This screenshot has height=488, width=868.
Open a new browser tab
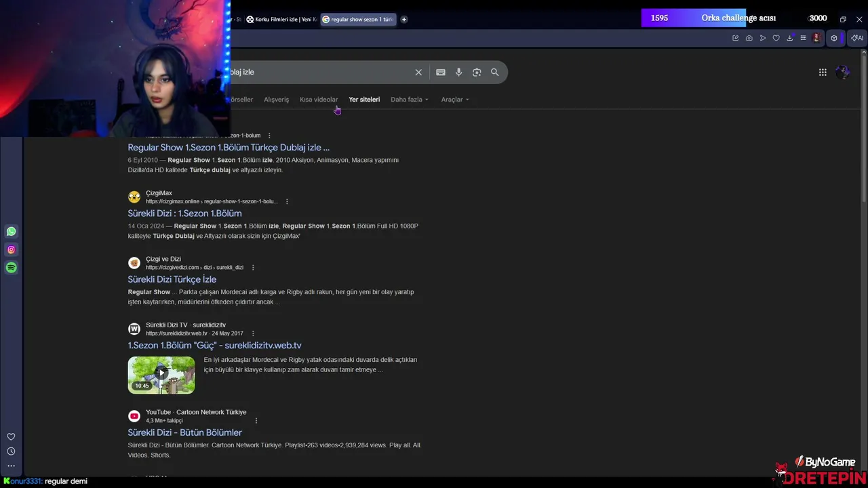[404, 20]
